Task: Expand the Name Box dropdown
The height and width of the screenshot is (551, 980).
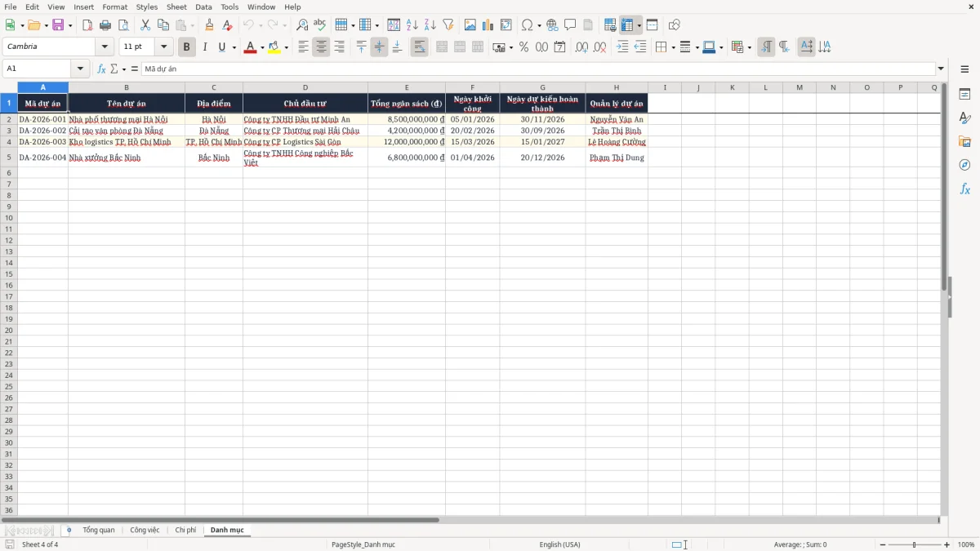Action: tap(80, 69)
